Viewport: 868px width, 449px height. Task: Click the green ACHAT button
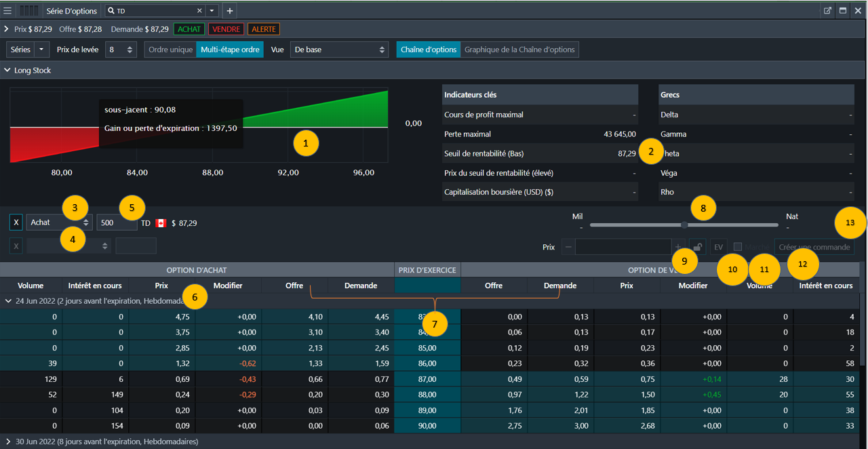(189, 29)
